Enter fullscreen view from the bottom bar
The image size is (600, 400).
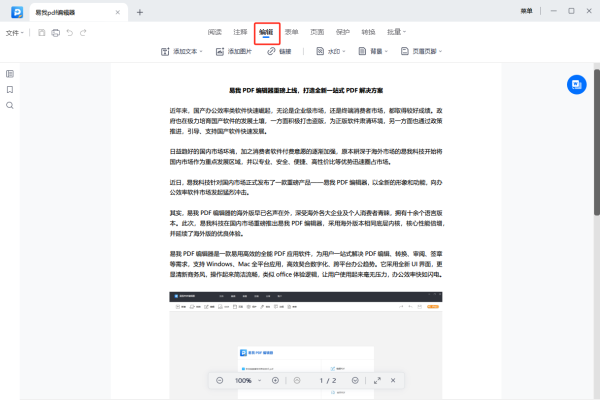click(377, 380)
